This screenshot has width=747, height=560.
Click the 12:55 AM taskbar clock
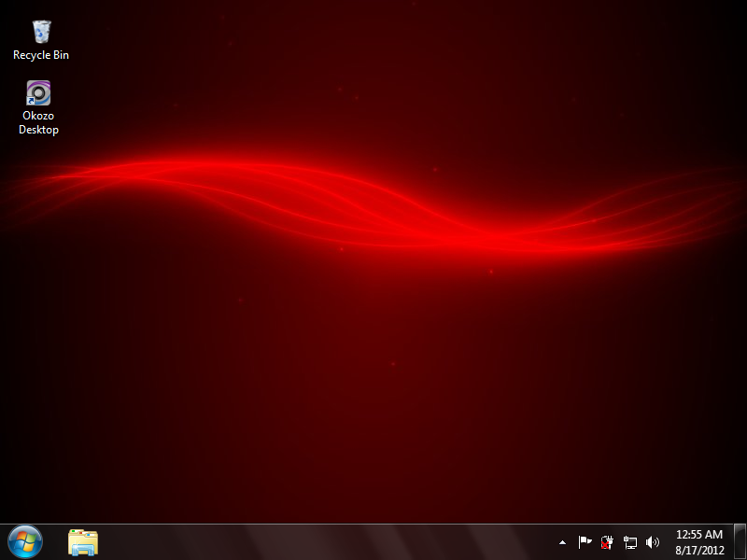[698, 535]
